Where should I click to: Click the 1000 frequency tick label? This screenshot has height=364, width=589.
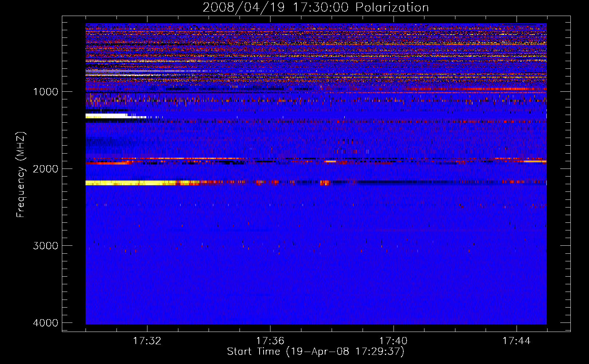46,92
